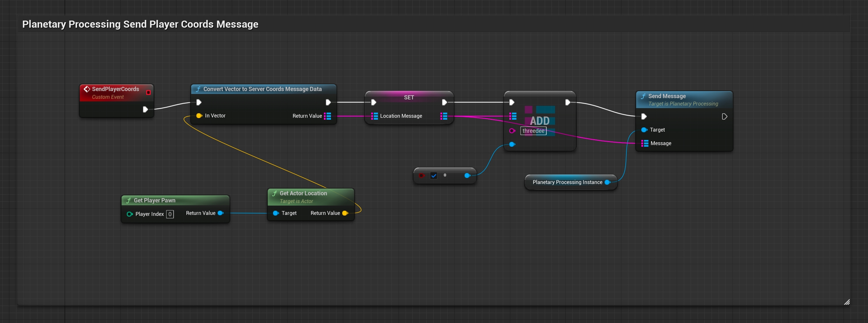Select the Send Message node title
This screenshot has width=868, height=323.
pyautogui.click(x=667, y=96)
